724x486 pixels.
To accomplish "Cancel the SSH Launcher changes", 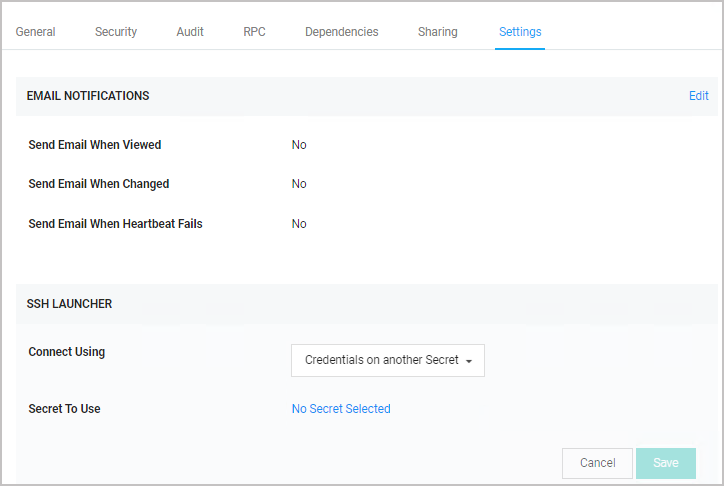I will click(x=597, y=463).
